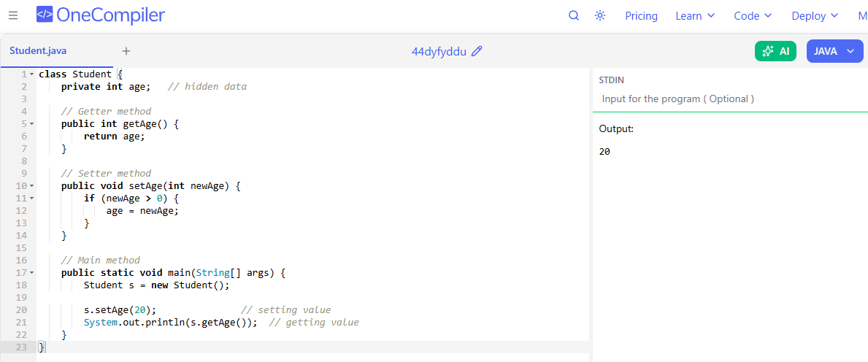Toggle the light/dark theme sun icon
The image size is (868, 362).
[600, 15]
